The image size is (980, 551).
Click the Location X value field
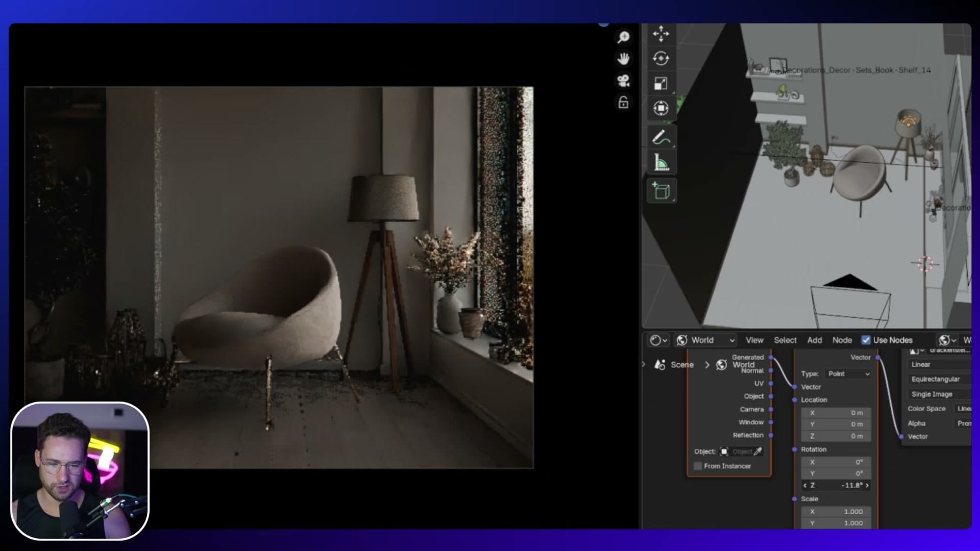(836, 413)
